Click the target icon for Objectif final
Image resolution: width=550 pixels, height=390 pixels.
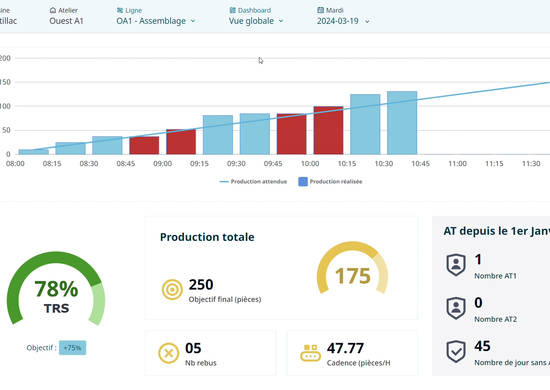pos(172,289)
